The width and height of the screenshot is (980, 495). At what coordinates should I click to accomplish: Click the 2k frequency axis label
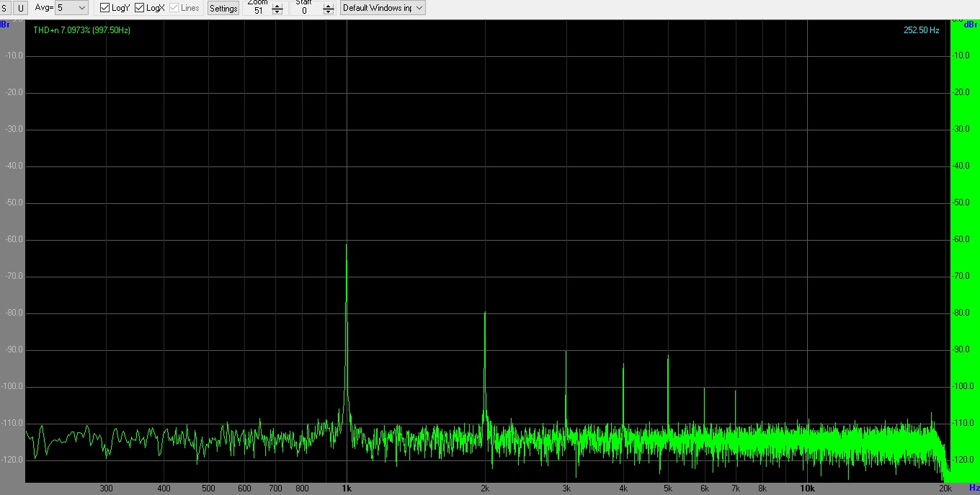pos(485,489)
